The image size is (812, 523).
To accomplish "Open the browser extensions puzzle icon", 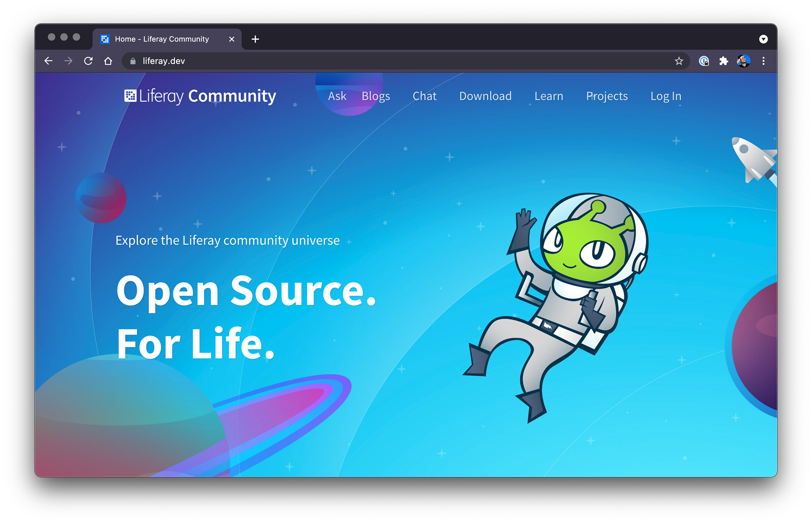I will point(724,61).
